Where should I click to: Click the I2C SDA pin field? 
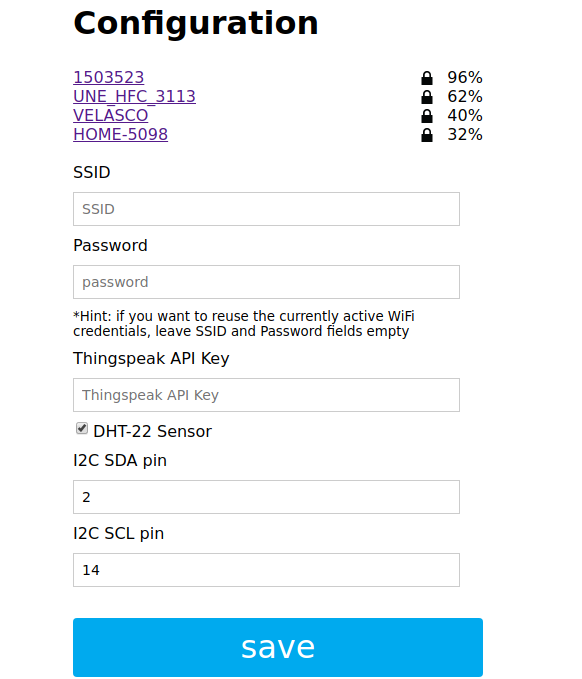pos(266,497)
